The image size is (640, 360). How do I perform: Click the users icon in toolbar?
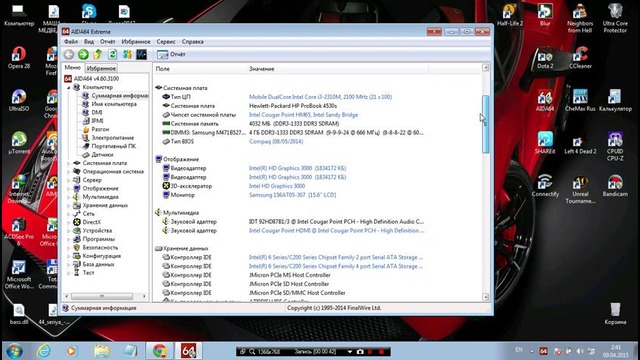point(127,54)
